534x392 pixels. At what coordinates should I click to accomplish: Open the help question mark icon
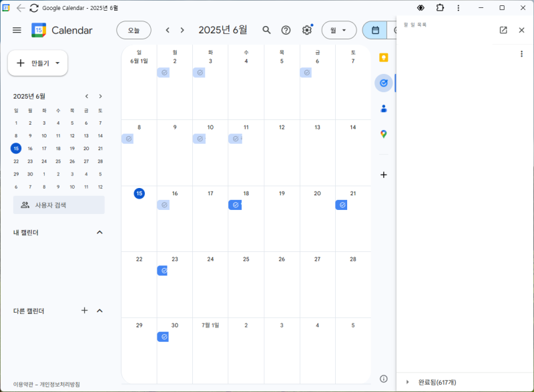tap(286, 30)
